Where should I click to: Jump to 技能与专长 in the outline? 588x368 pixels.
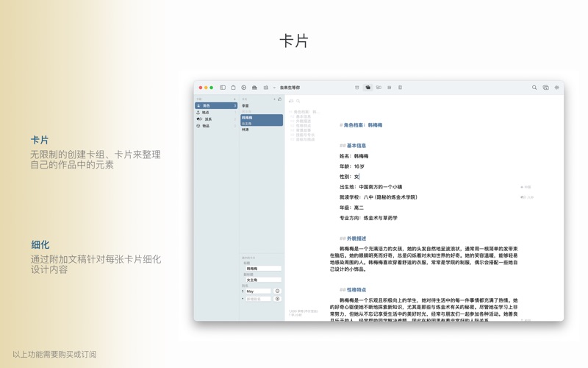click(305, 135)
